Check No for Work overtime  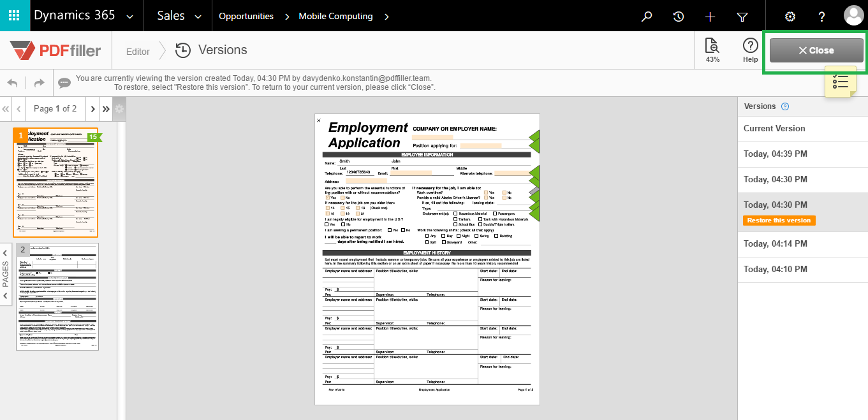click(x=504, y=192)
